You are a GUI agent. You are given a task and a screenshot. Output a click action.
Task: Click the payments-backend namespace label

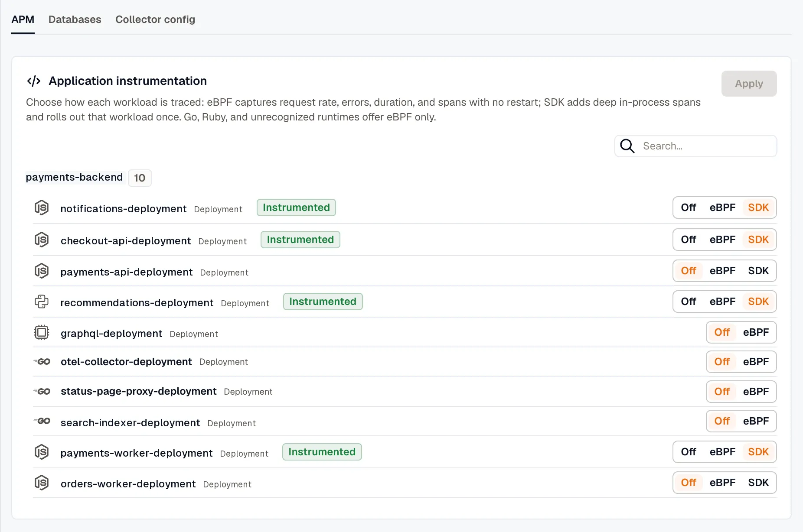click(74, 177)
